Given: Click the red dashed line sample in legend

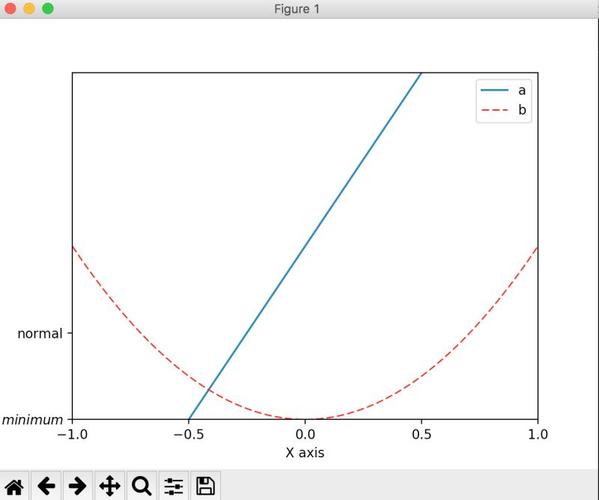Looking at the screenshot, I should tap(495, 110).
